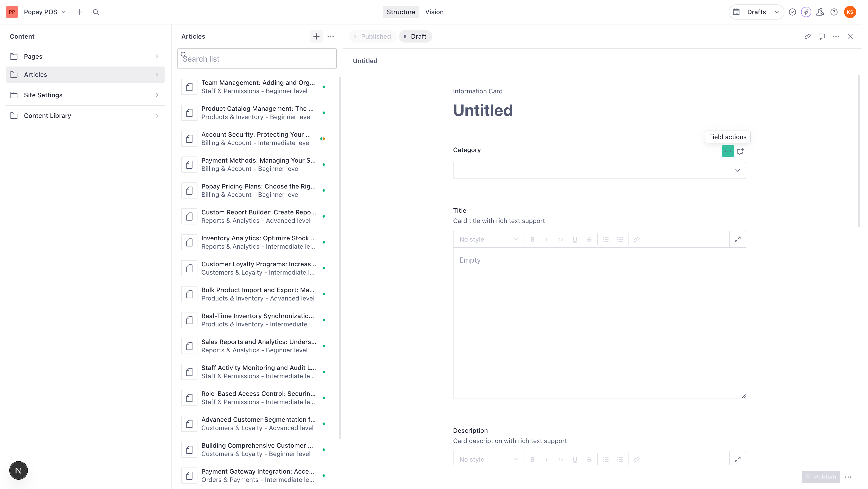
Task: Click the lightning bolt activity icon
Action: click(806, 12)
